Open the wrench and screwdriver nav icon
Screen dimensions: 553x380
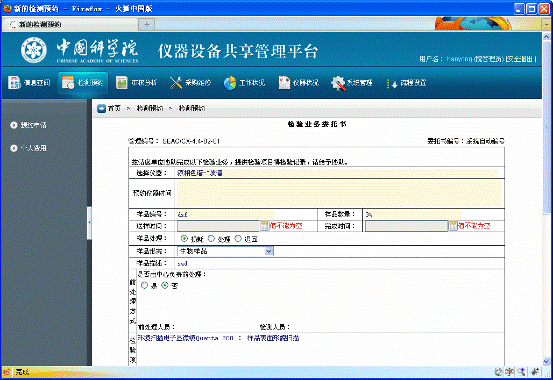[x=176, y=83]
